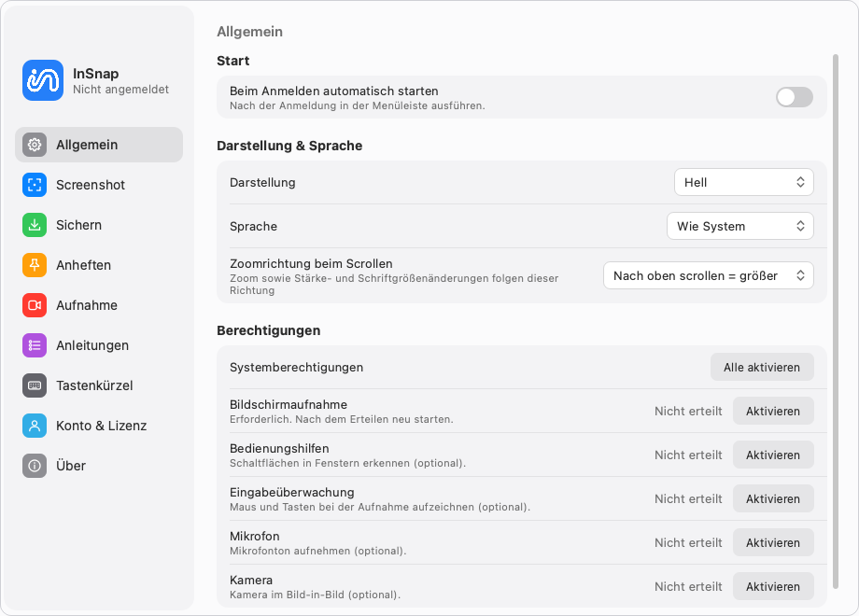Click the Systemberechtigungen label
Viewport: 859px width, 616px height.
click(296, 368)
